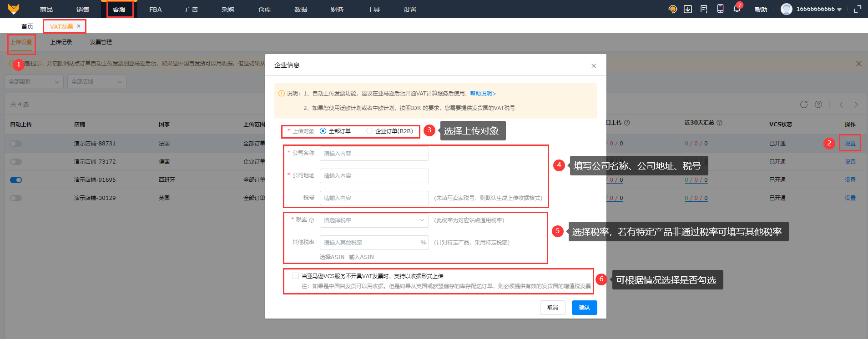Viewport: 868px width, 339px height.
Task: Open the mobile phone app icon
Action: point(721,9)
